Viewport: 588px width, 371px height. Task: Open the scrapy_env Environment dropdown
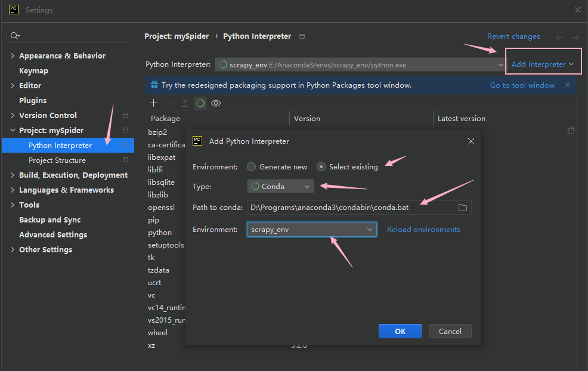coord(312,230)
